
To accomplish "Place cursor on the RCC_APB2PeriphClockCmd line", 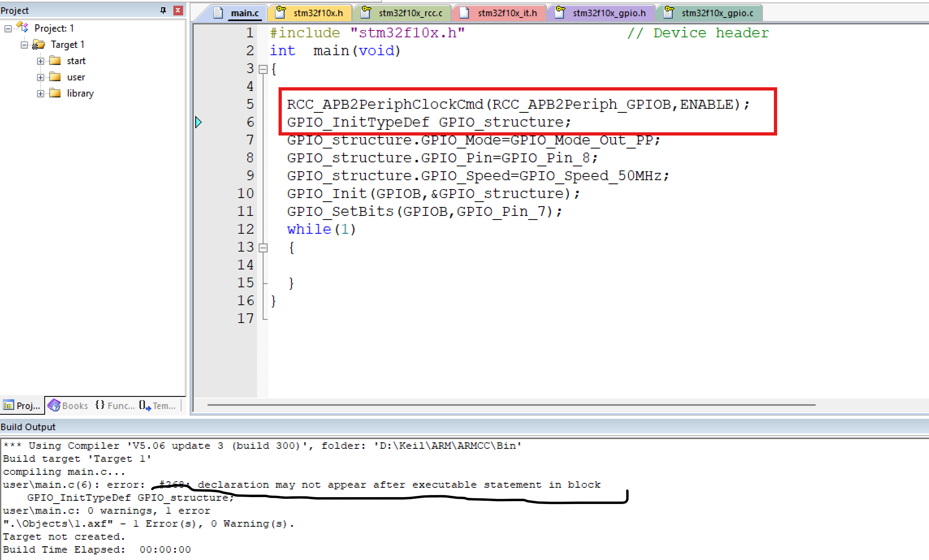I will (518, 104).
